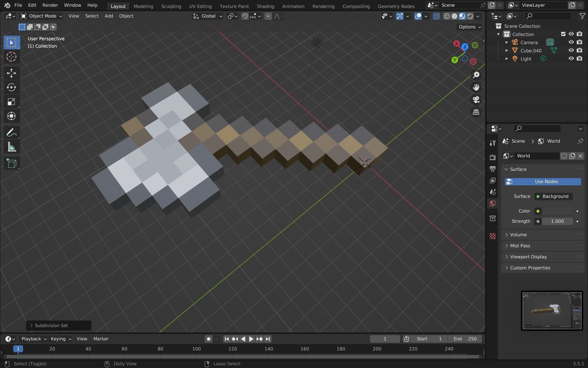
Task: Toggle snapping magnet
Action: click(x=245, y=16)
